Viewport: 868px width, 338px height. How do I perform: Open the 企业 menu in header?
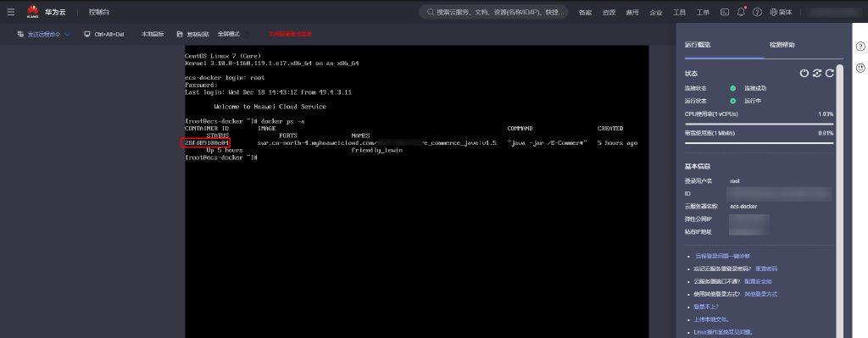point(656,12)
